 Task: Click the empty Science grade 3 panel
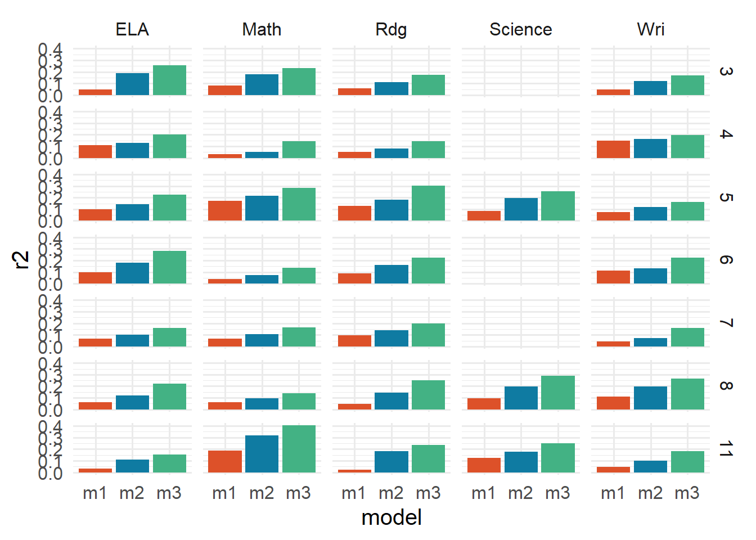coord(521,71)
